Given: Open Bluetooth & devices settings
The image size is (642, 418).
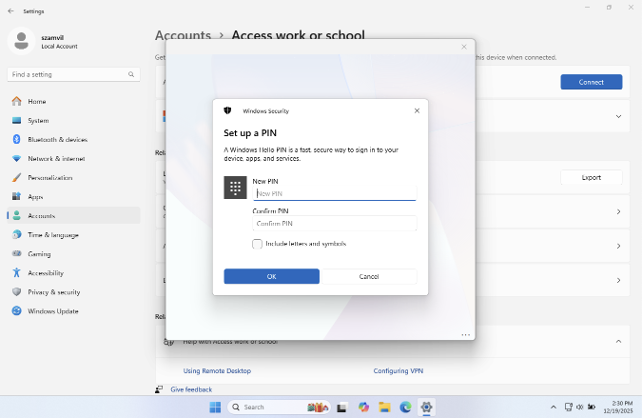Looking at the screenshot, I should [x=57, y=139].
